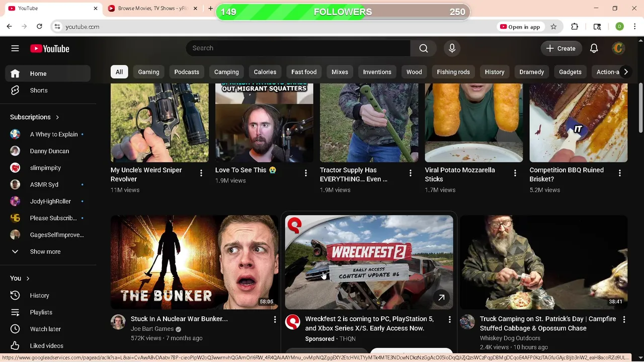This screenshot has width=644, height=362.
Task: Click the Whiskey Dog Outdoors channel name
Action: [510, 338]
